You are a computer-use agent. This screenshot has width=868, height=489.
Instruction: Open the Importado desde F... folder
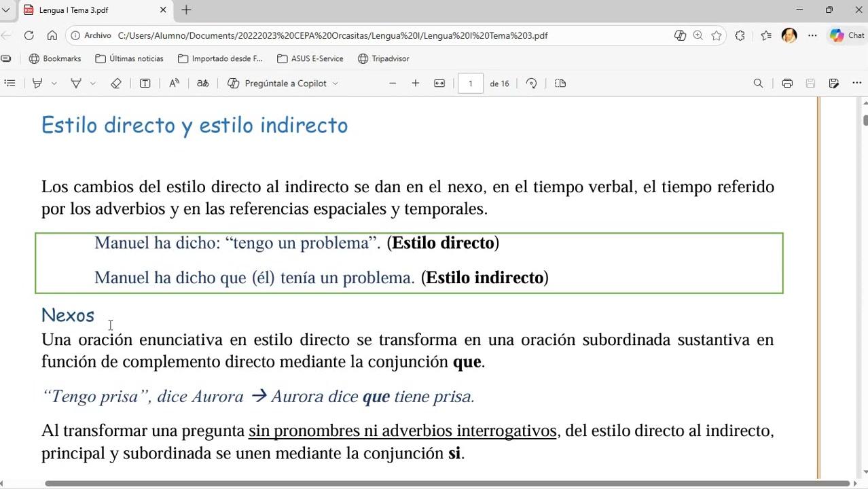pyautogui.click(x=220, y=58)
